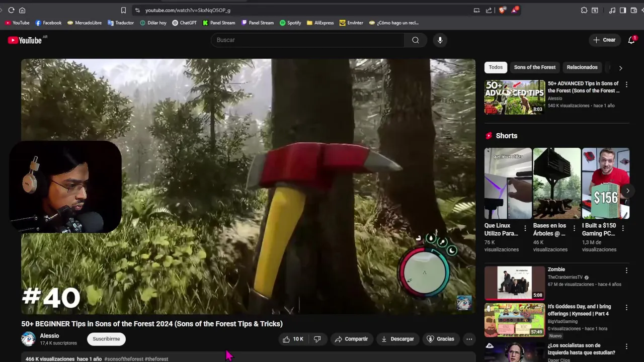The width and height of the screenshot is (644, 362).
Task: Open 50+ ADVANCED Tips video thumbnail
Action: 514,97
